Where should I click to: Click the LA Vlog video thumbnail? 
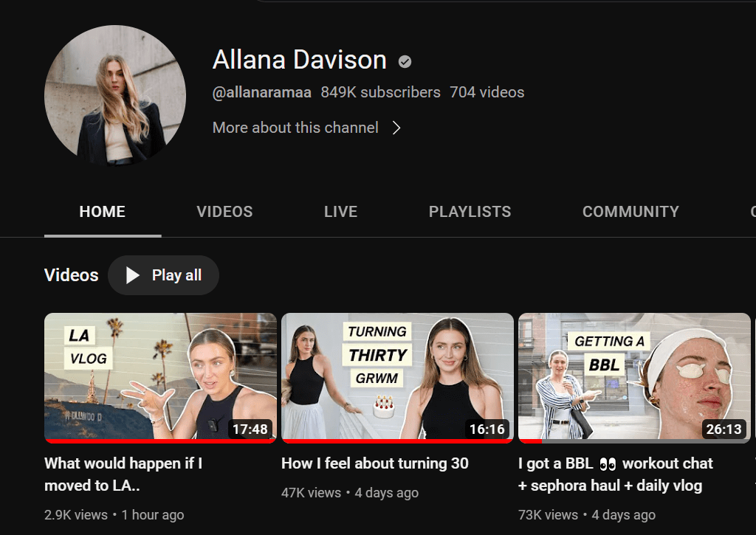point(160,377)
